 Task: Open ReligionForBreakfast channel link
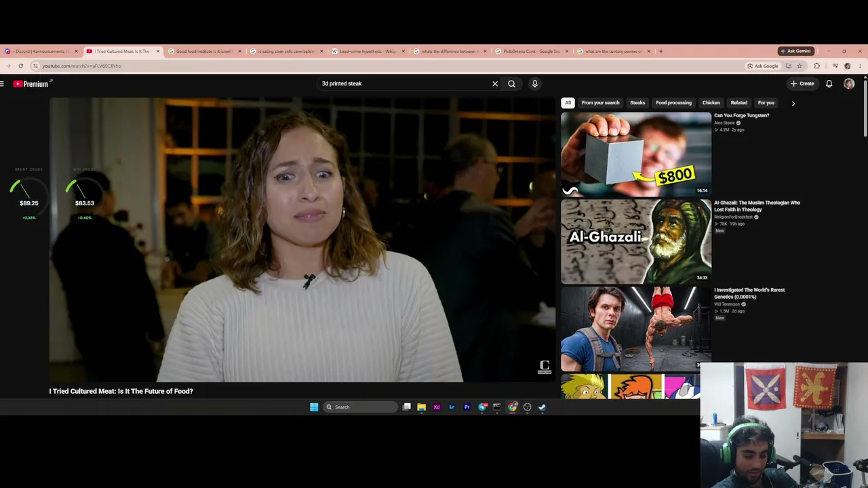click(x=733, y=217)
